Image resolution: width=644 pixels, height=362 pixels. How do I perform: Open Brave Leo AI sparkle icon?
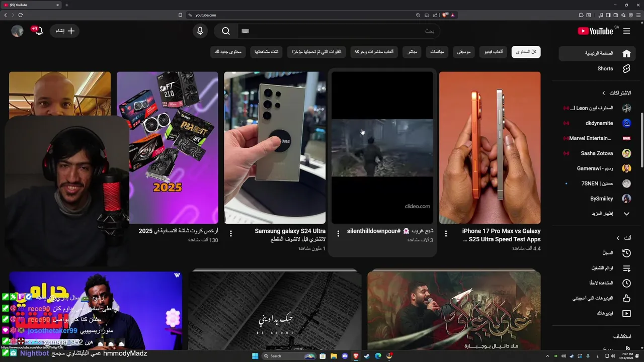click(623, 15)
